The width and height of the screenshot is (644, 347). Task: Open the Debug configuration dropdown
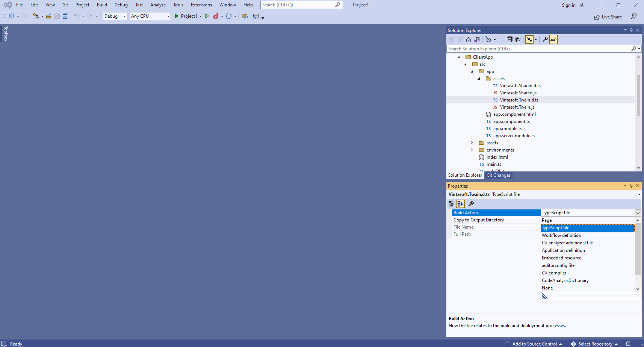tap(115, 16)
